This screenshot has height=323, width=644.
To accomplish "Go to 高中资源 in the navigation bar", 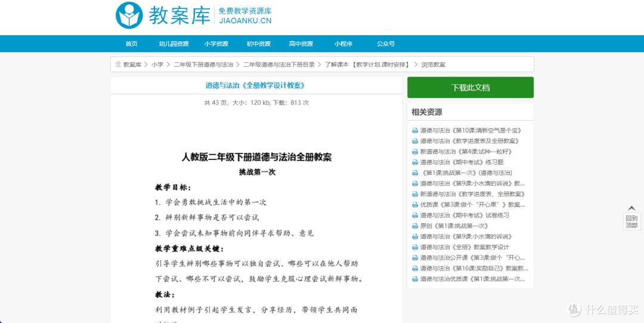I will (301, 44).
